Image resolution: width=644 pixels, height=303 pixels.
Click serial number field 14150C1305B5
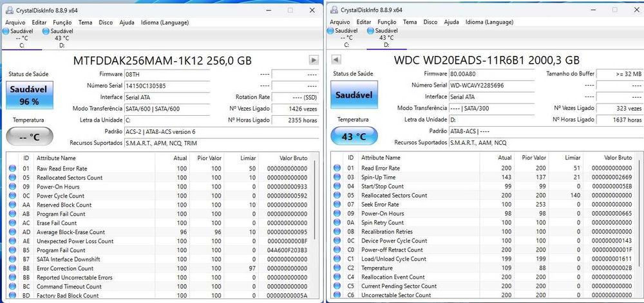click(166, 86)
